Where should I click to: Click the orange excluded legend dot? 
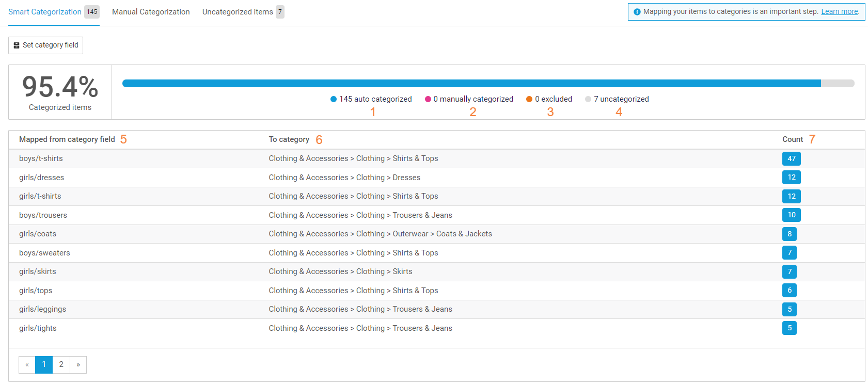pyautogui.click(x=529, y=99)
